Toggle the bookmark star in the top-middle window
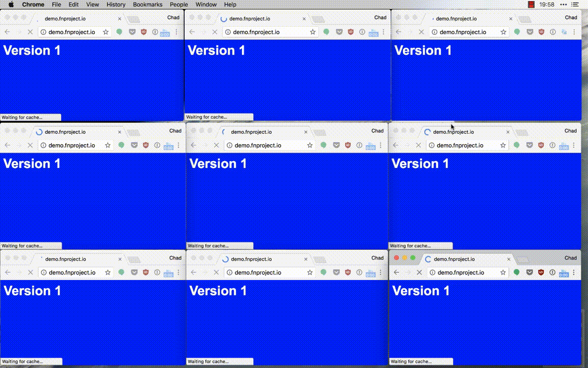Screen dimensions: 588x368 (x=313, y=32)
